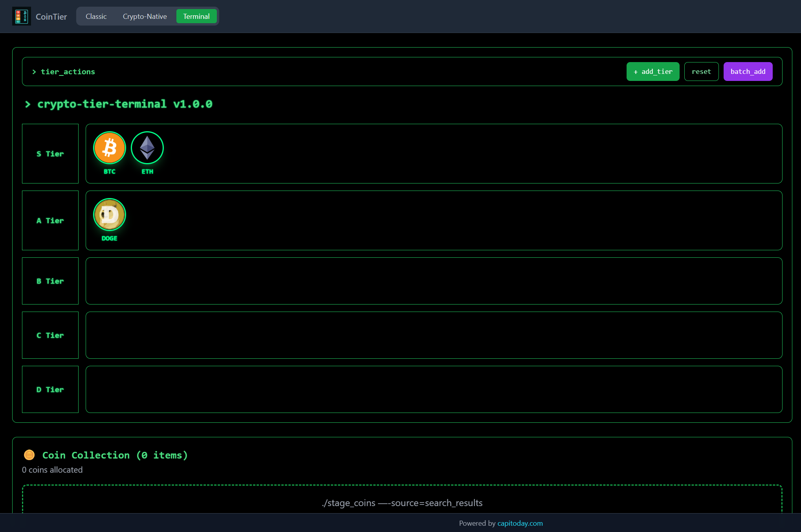
Task: Click the add_tier button
Action: point(653,71)
